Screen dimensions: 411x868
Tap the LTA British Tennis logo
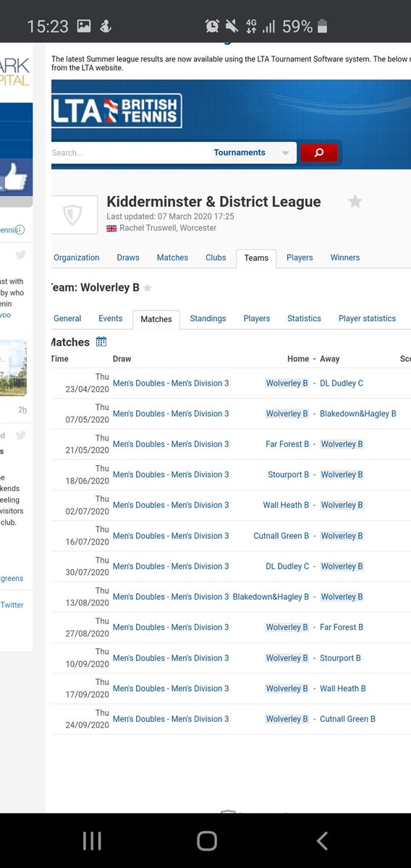tap(117, 111)
